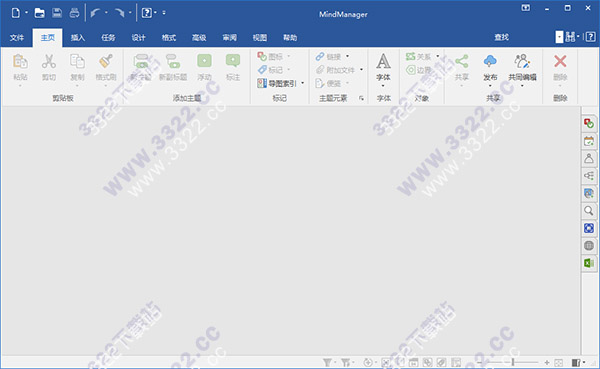600x369 pixels.
Task: Print using the printer icon
Action: pos(74,13)
